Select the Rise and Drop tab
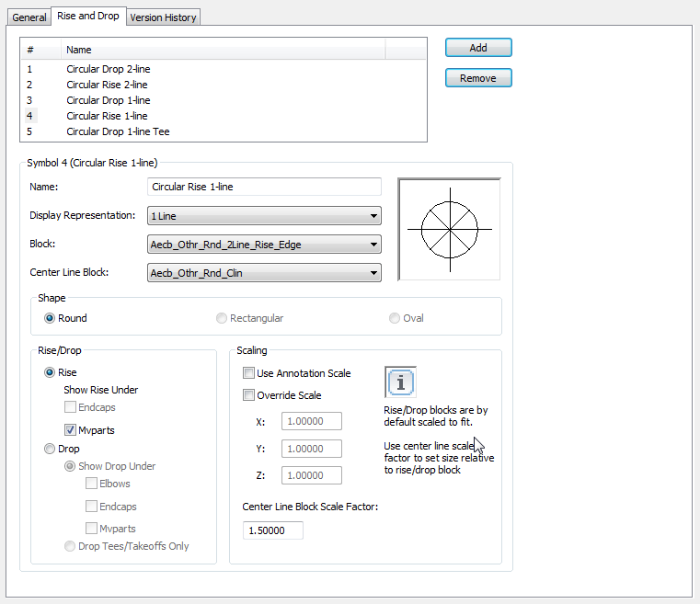 (x=88, y=16)
